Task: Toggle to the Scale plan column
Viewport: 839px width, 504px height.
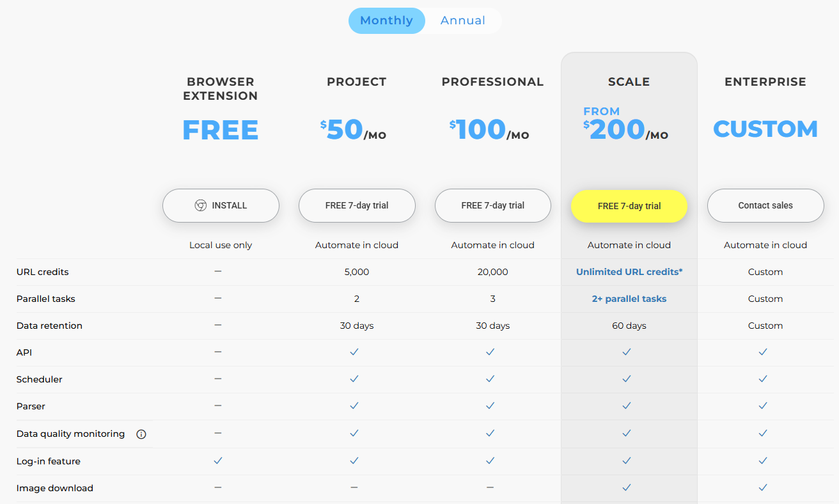Action: coord(629,81)
